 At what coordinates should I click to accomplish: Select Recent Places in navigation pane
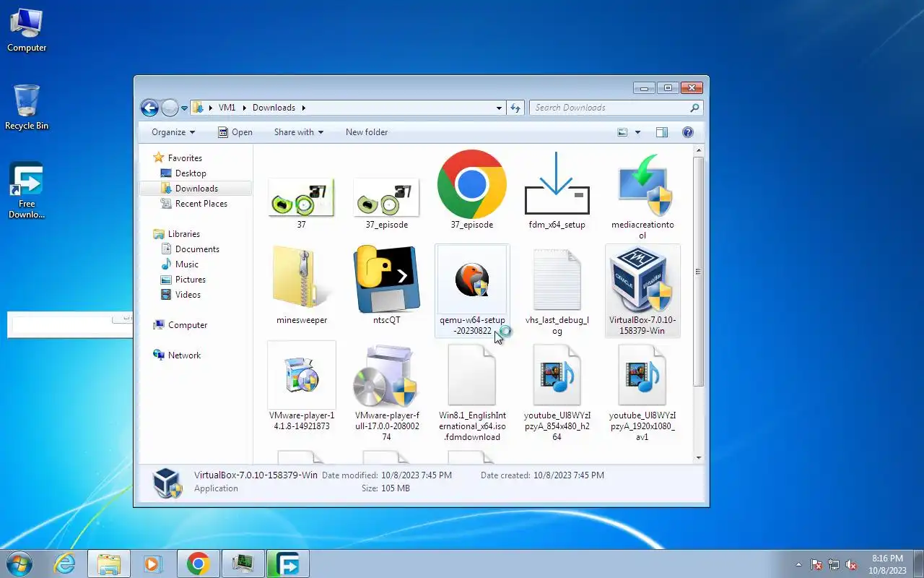[x=201, y=204]
